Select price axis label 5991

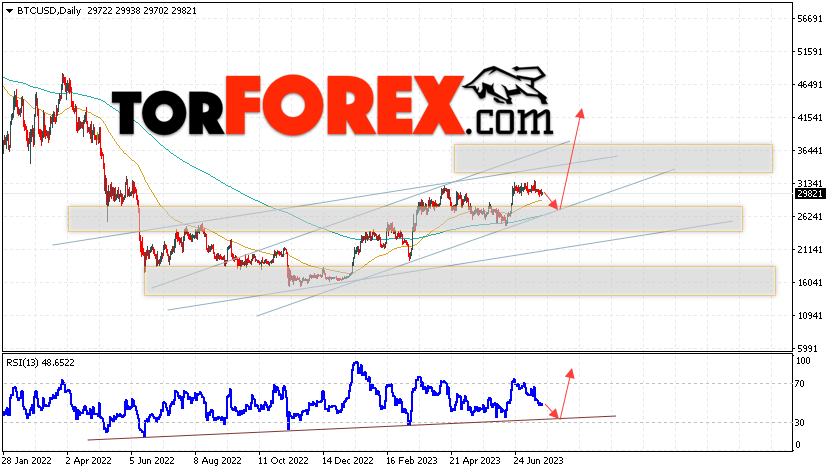tap(808, 348)
